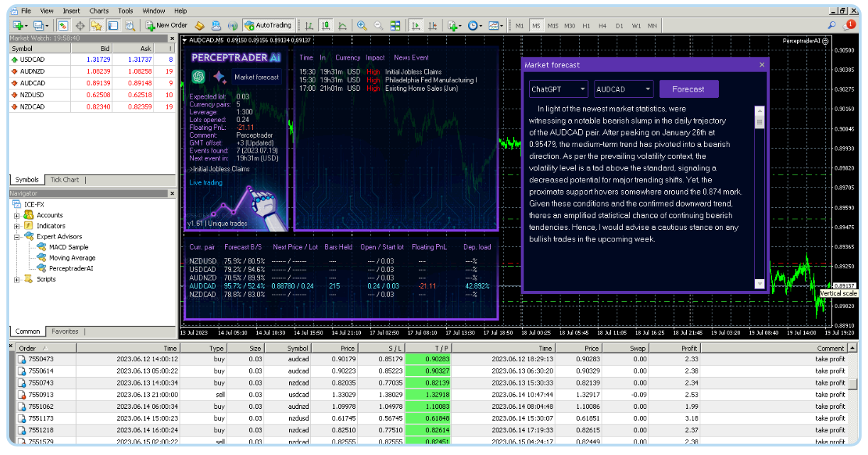Image resolution: width=868 pixels, height=455 pixels.
Task: Switch chart timeframe to M30
Action: [570, 26]
